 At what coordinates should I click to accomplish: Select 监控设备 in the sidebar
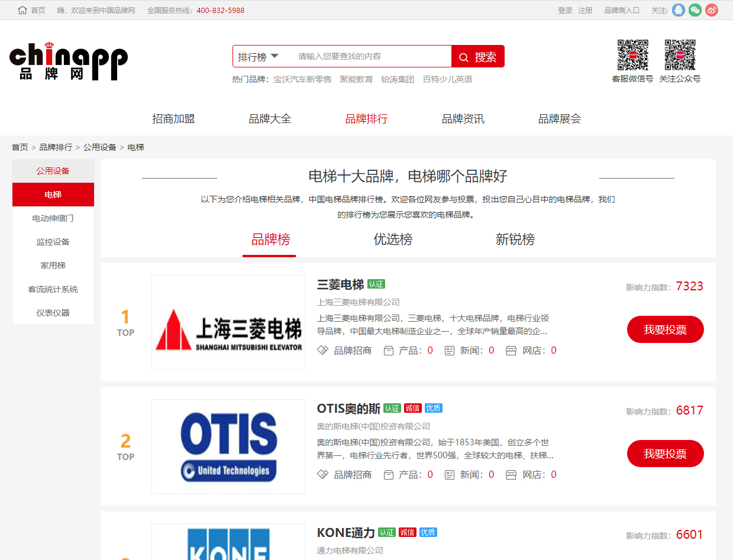click(53, 242)
